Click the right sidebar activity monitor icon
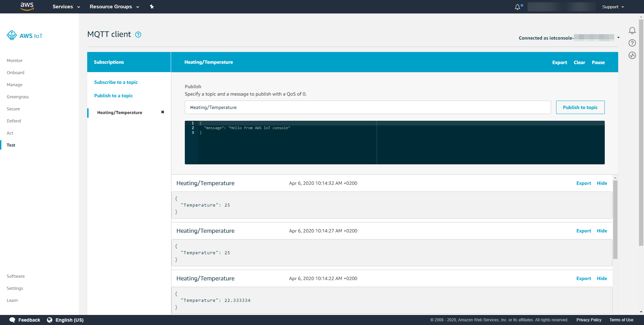 [632, 55]
